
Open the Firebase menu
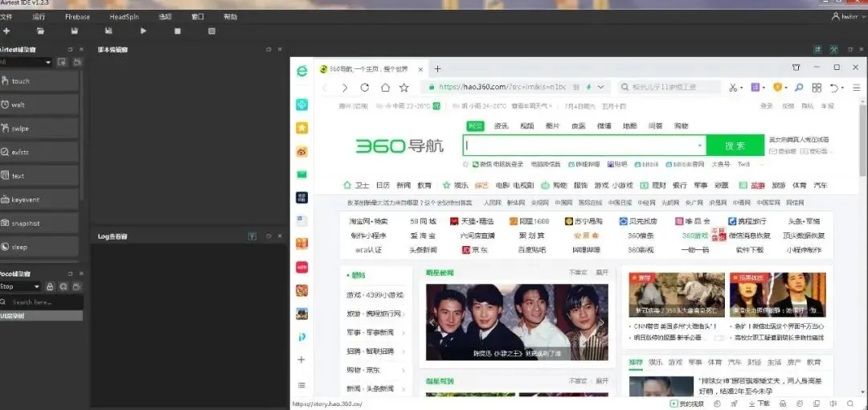[x=77, y=17]
